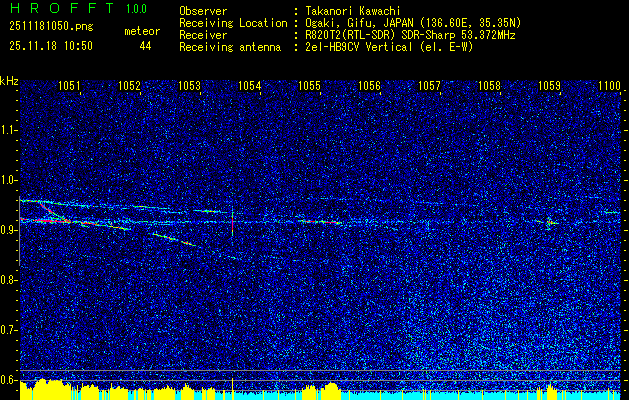Select the Observer field label
629x400 pixels.
203,11
